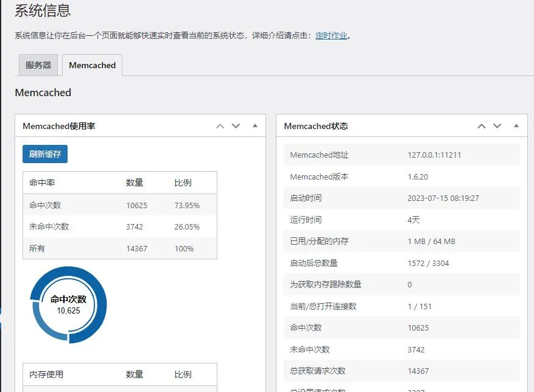534x392 pixels.
Task: Select the Memcached tab
Action: (92, 65)
